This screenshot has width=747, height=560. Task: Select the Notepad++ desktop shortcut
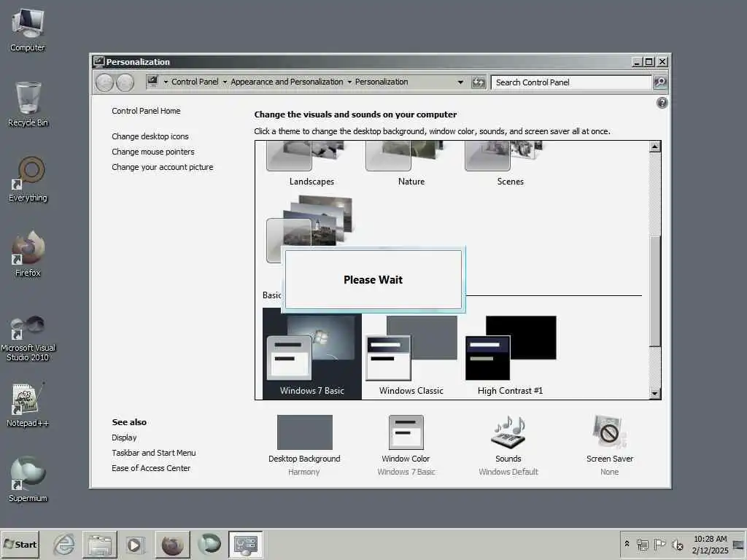coord(28,405)
